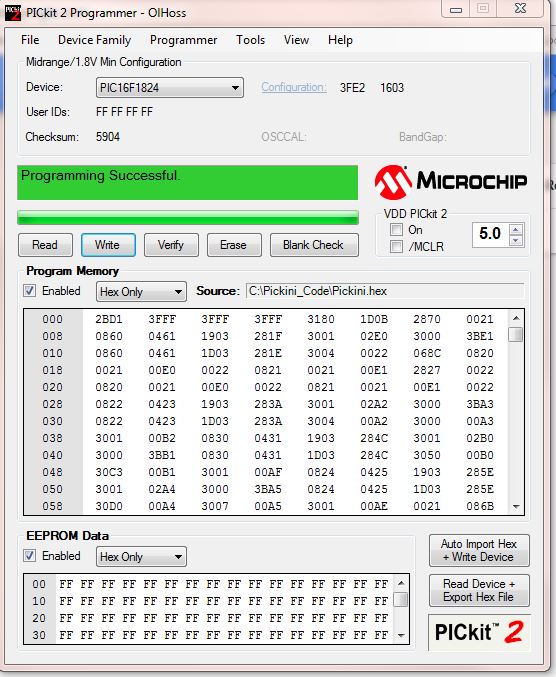
Task: Click the PICkit 2 logo at bottom right
Action: coord(479,633)
